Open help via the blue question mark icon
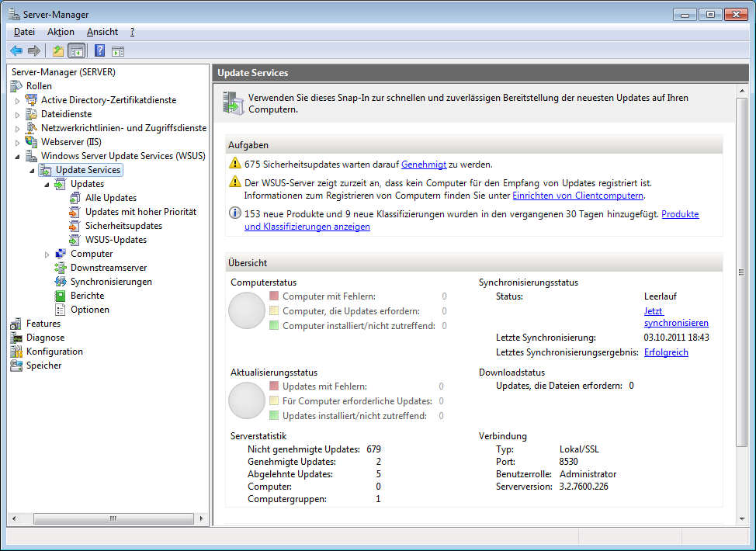Viewport: 756px width, 551px height. pyautogui.click(x=100, y=50)
